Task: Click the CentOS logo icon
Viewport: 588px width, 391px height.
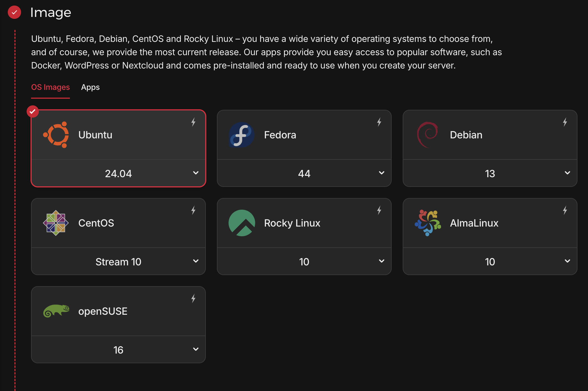Action: point(56,223)
